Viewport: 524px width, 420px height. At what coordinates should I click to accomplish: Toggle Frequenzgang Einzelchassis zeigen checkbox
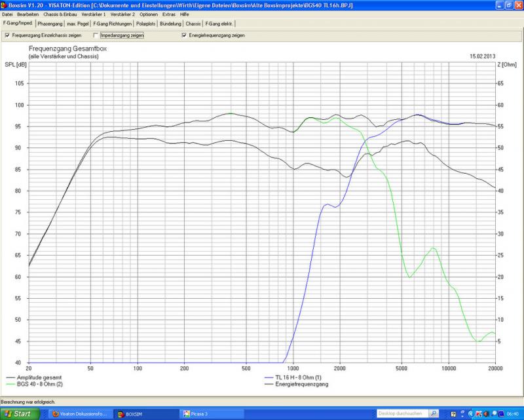[7, 35]
